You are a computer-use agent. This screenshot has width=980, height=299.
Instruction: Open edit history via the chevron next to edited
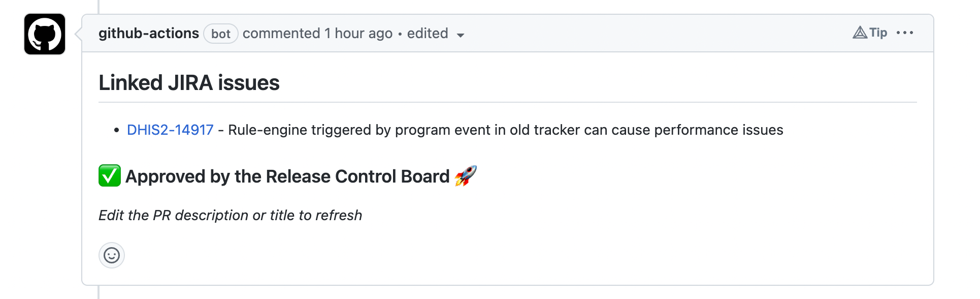461,35
